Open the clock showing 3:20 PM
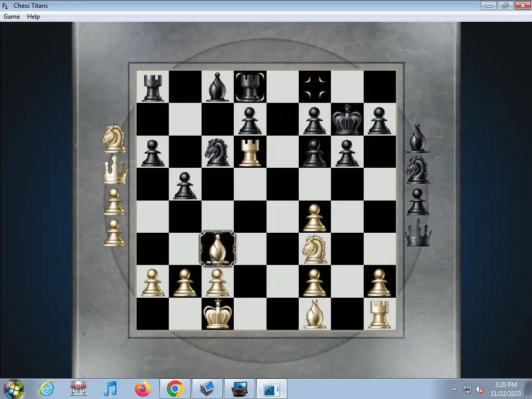Viewport: 532px width, 399px height. [506, 389]
